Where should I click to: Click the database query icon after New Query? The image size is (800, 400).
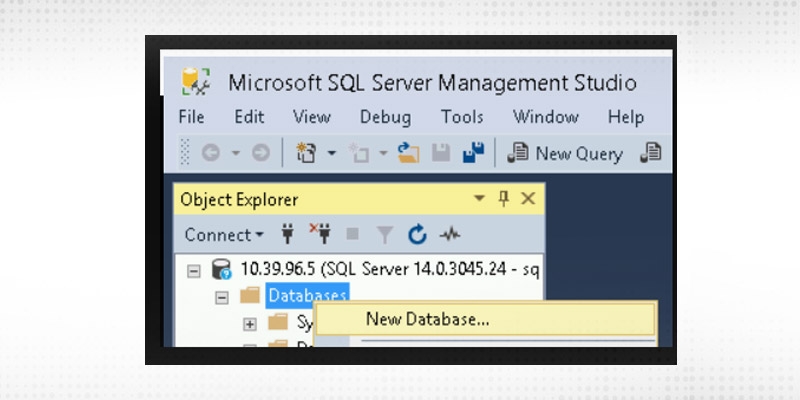pyautogui.click(x=651, y=153)
